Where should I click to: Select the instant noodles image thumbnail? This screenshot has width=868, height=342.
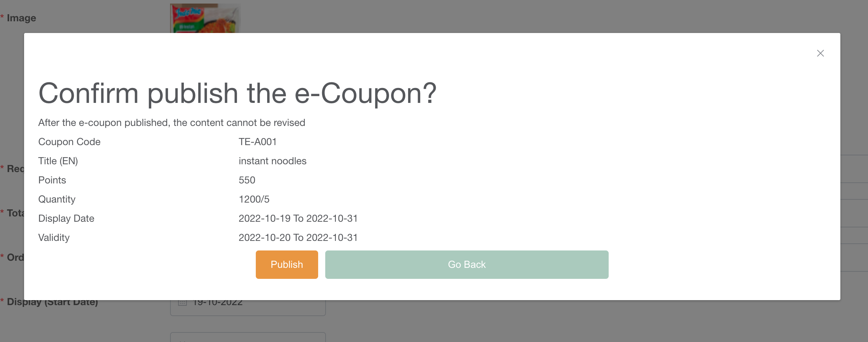point(205,18)
